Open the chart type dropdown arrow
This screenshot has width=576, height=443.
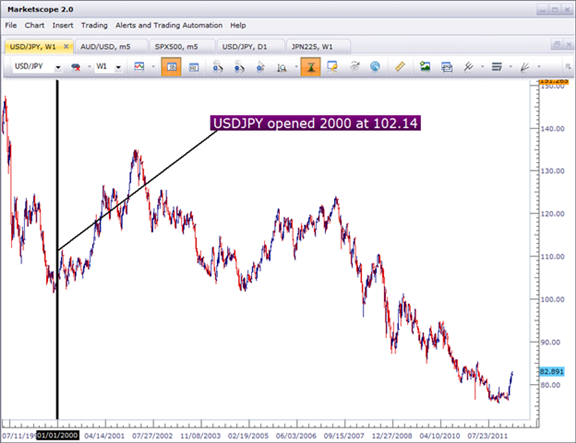[153, 67]
